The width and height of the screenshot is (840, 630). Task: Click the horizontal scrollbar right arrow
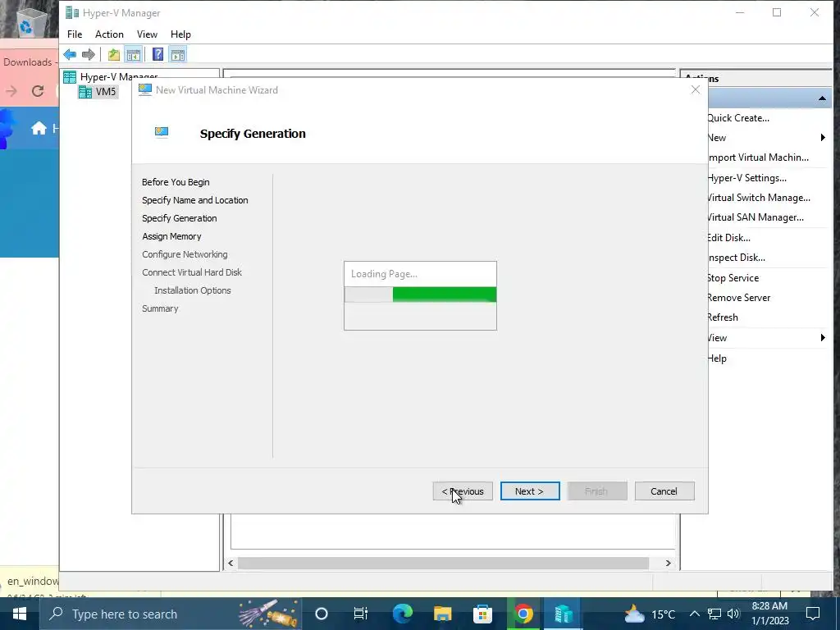click(668, 563)
